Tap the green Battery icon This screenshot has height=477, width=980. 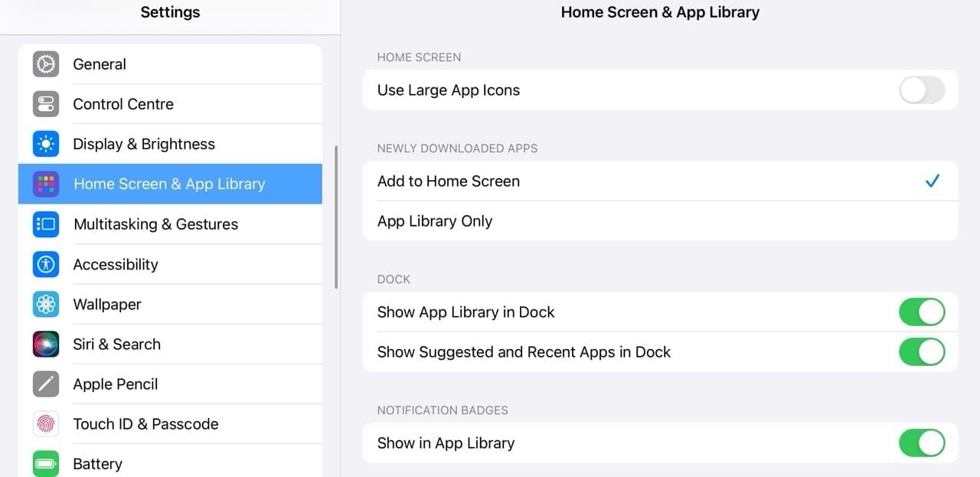pos(46,463)
